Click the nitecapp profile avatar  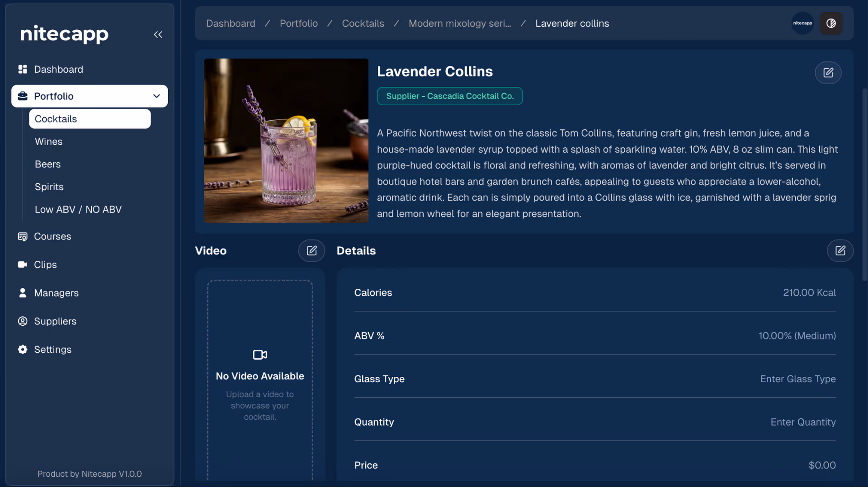(x=802, y=23)
